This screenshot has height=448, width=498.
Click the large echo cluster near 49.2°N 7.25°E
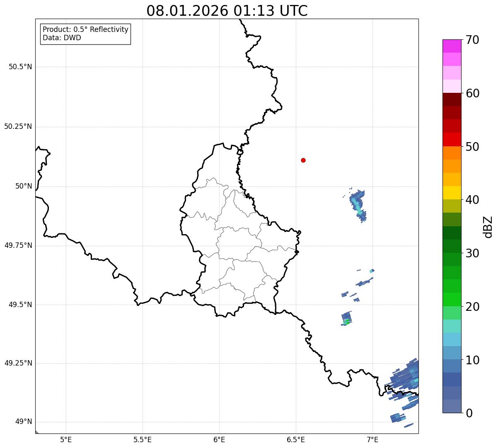click(x=403, y=376)
